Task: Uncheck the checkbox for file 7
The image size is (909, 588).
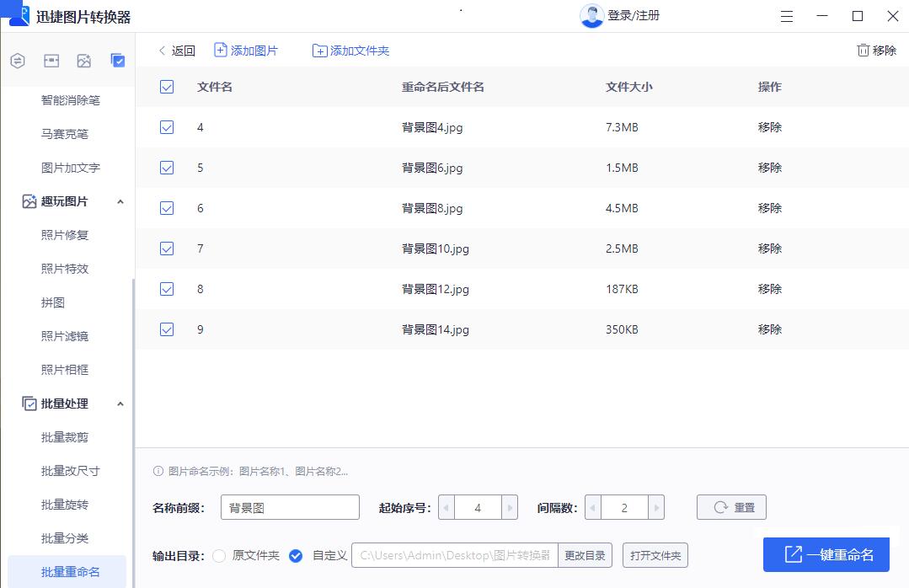Action: click(x=167, y=249)
